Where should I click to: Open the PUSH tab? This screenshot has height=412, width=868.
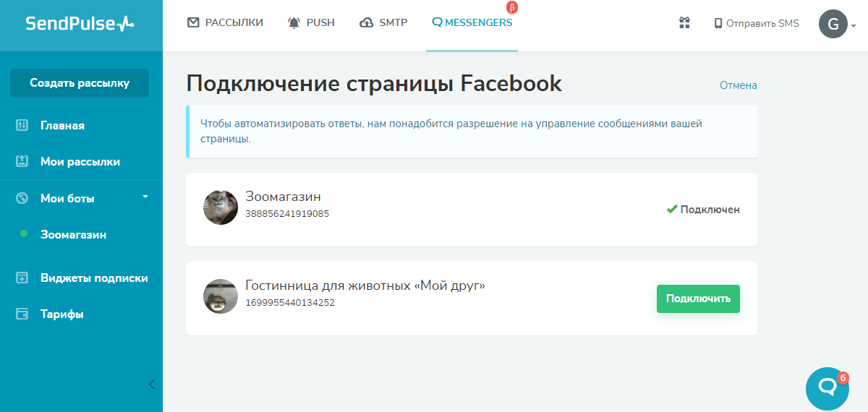(311, 22)
